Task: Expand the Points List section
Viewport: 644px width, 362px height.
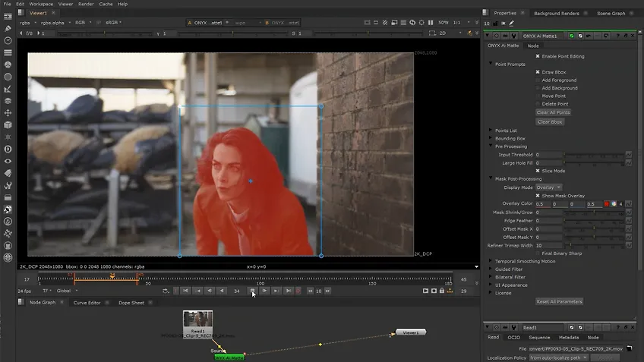Action: coord(491,130)
